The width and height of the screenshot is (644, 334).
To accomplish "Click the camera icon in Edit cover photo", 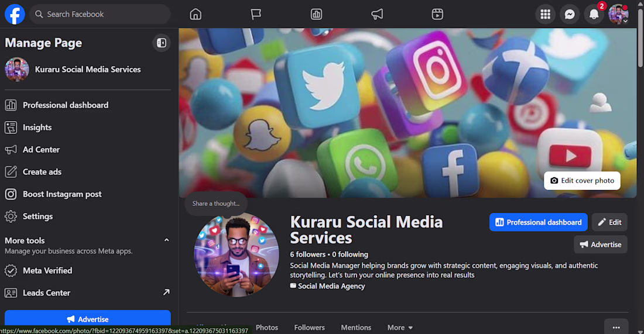I will pos(554,181).
